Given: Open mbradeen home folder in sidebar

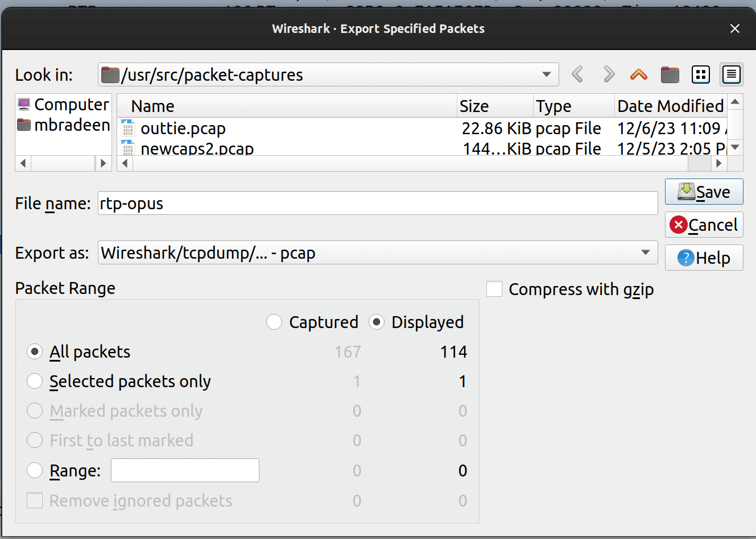Looking at the screenshot, I should point(63,125).
